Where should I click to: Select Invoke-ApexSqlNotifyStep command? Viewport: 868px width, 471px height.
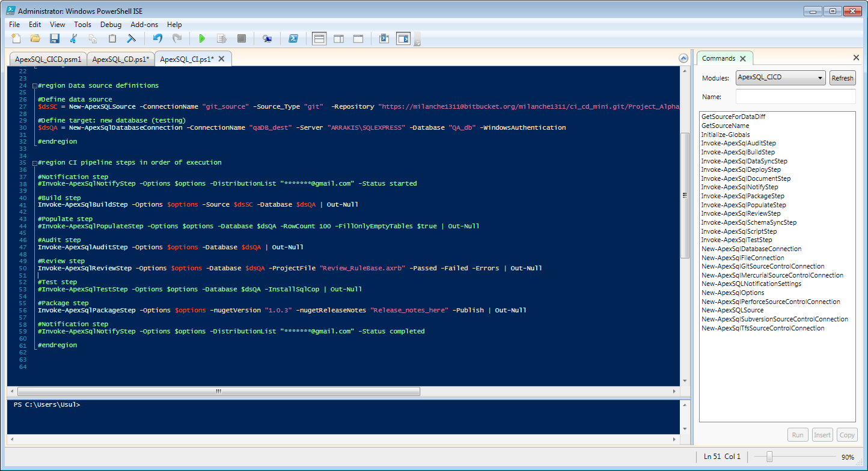pos(739,187)
